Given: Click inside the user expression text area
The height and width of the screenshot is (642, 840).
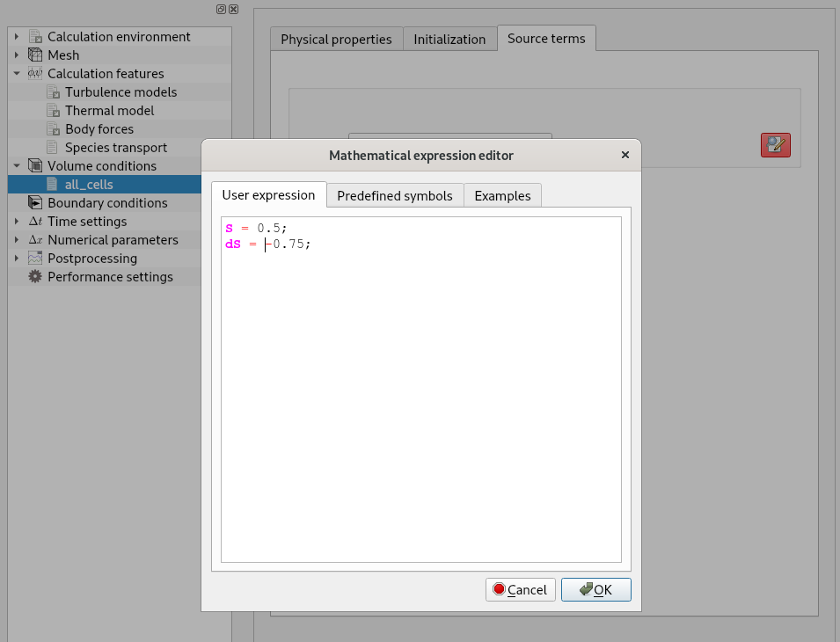Looking at the screenshot, I should pos(420,396).
